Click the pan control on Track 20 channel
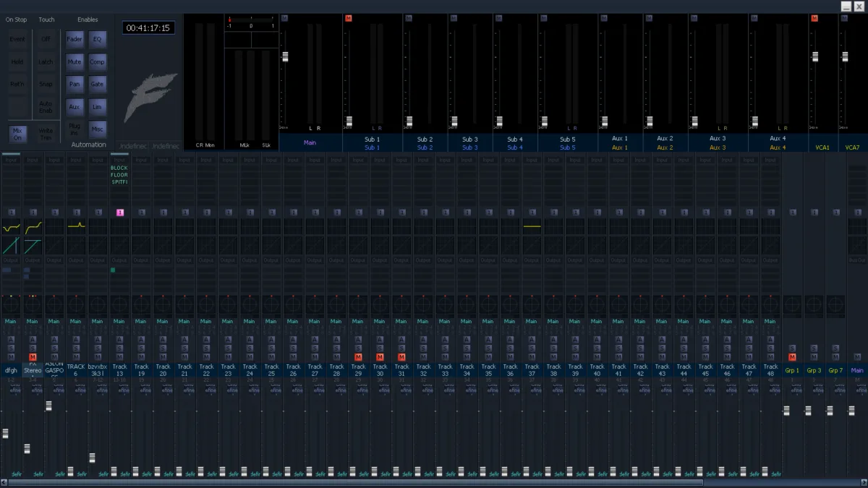The image size is (868, 488). 163,305
